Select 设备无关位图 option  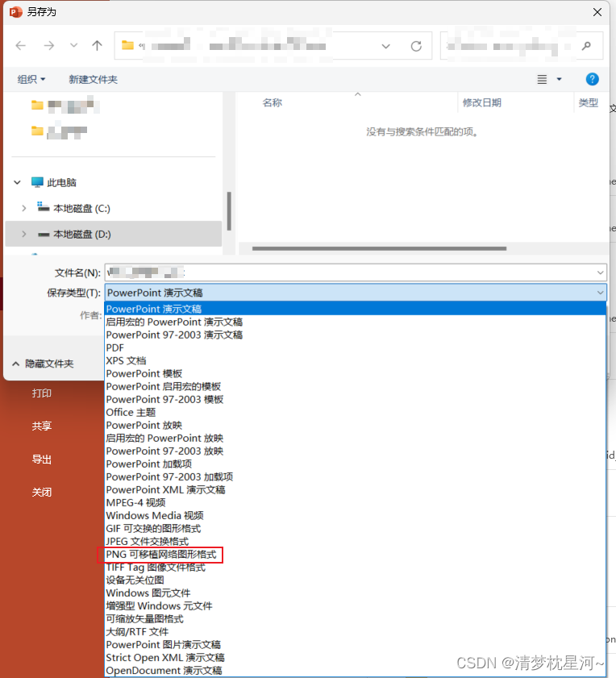pyautogui.click(x=355, y=580)
